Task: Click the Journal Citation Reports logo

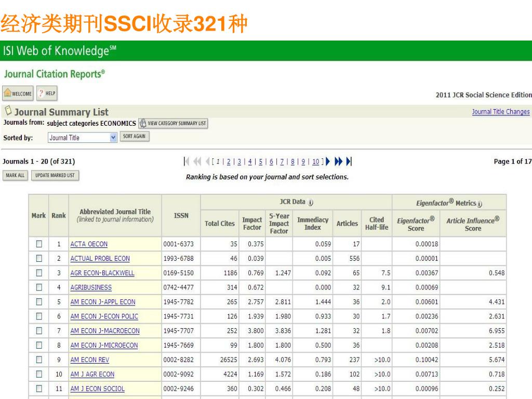Action: point(54,74)
